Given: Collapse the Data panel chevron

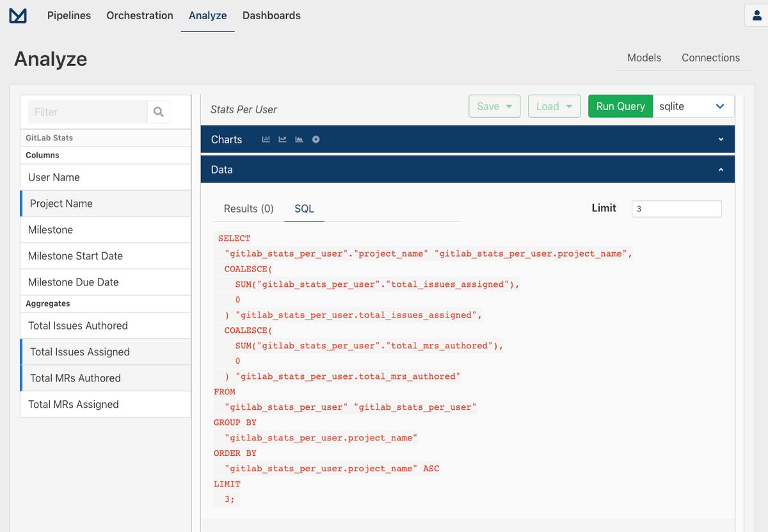Looking at the screenshot, I should pos(722,169).
